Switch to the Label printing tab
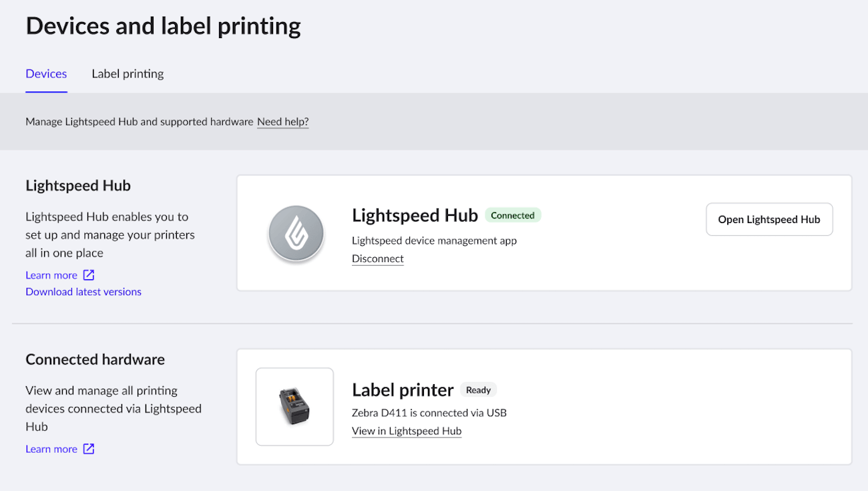 point(128,73)
